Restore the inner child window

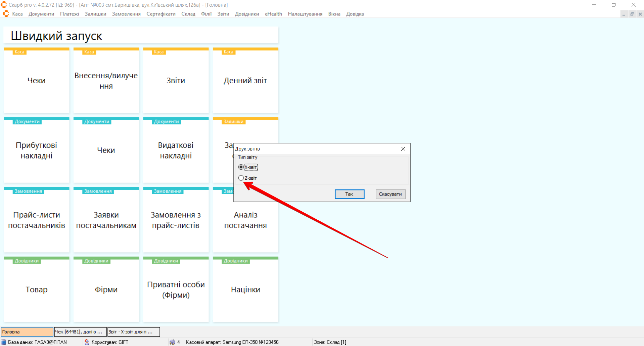632,14
